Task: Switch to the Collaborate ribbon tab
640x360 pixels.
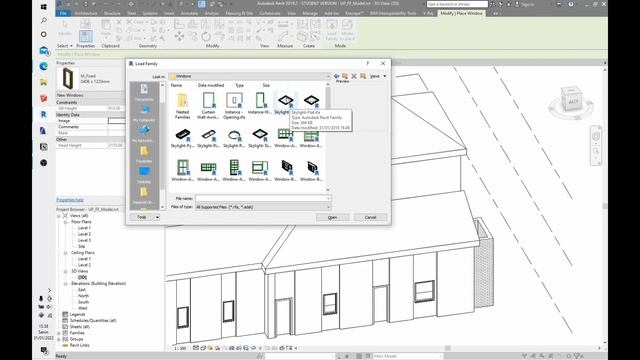Action: pos(269,13)
